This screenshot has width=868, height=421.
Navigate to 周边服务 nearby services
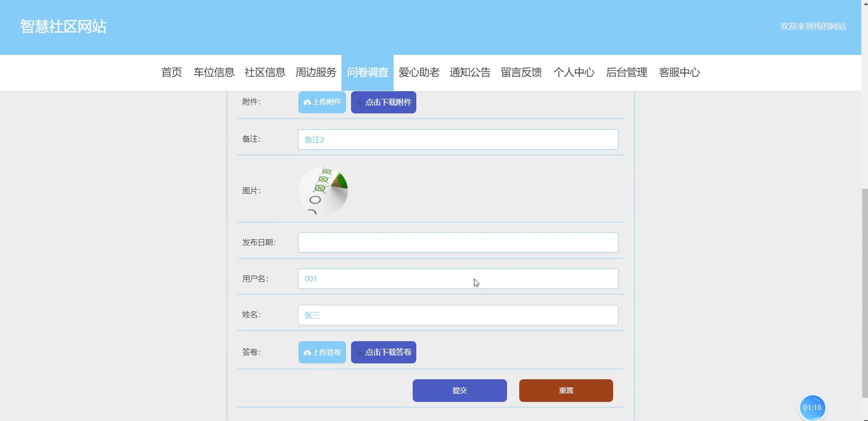click(316, 73)
